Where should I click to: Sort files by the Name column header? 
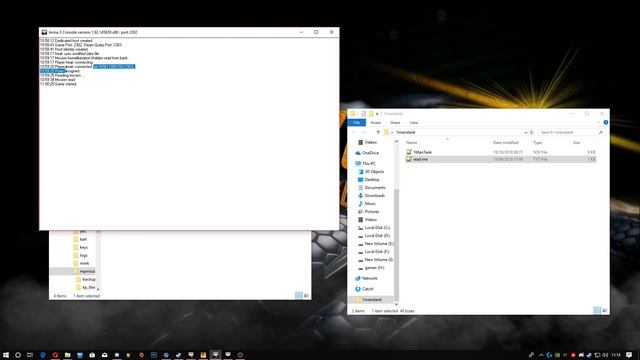pos(412,142)
